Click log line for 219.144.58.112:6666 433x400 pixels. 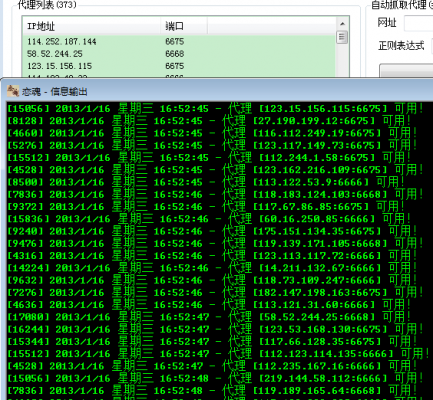tap(215, 378)
